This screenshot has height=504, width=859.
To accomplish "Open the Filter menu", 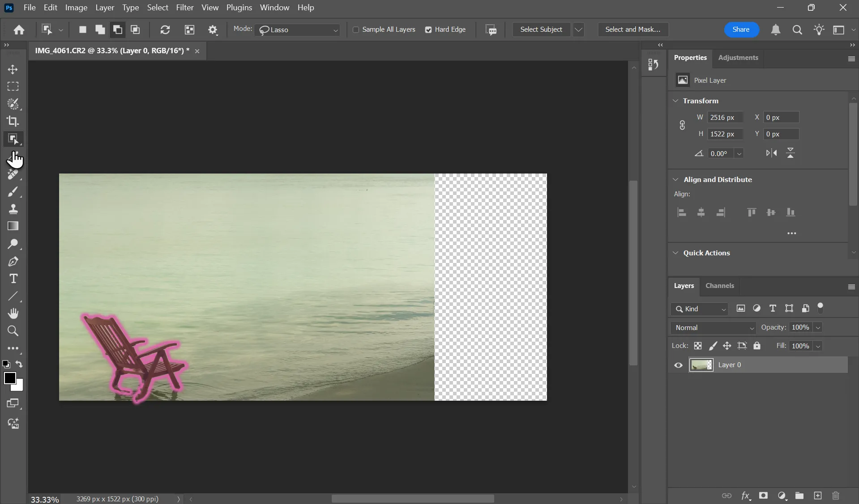I will click(185, 7).
